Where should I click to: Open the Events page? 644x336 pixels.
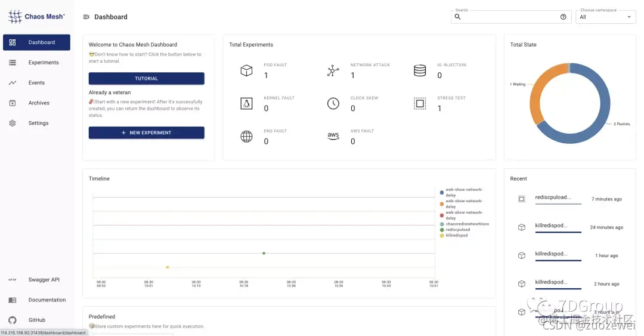[x=36, y=83]
